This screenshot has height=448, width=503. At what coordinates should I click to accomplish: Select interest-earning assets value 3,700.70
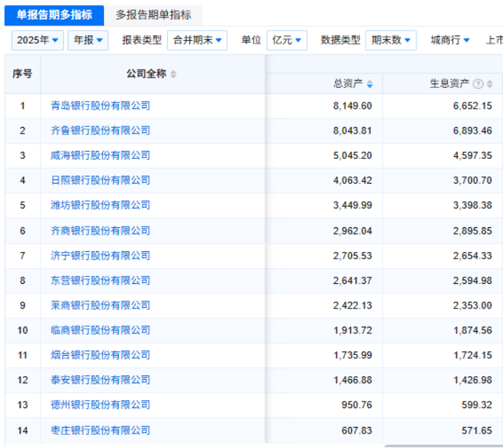(x=472, y=180)
